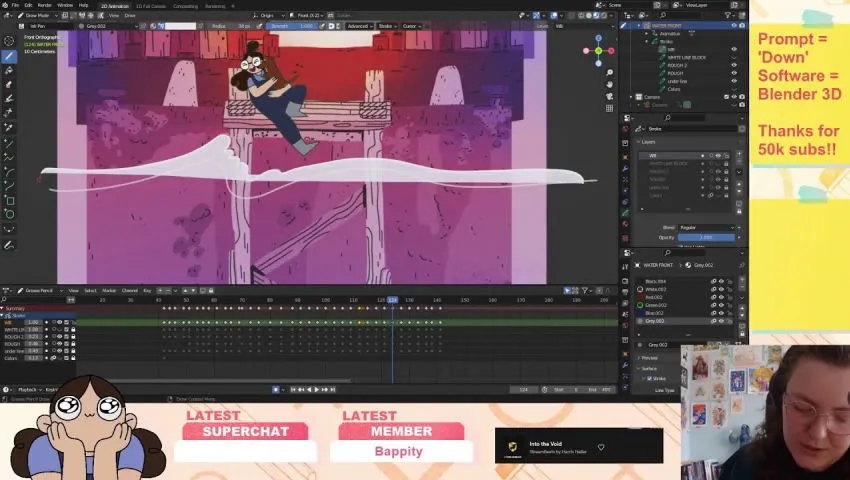Click the navigation gizmo green center axis

[x=598, y=51]
